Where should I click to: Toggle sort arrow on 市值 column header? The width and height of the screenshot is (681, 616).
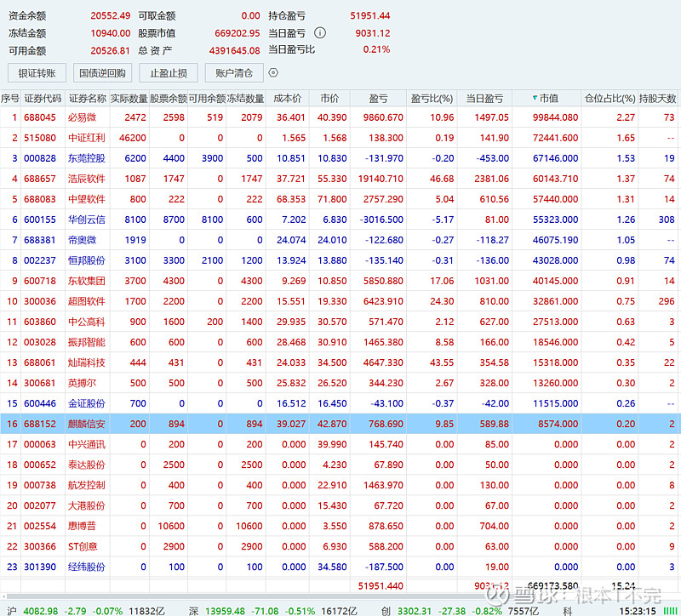[535, 98]
